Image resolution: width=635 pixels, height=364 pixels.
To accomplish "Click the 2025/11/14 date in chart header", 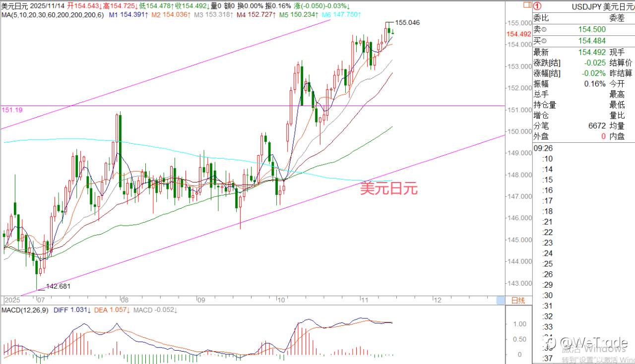I will [48, 6].
